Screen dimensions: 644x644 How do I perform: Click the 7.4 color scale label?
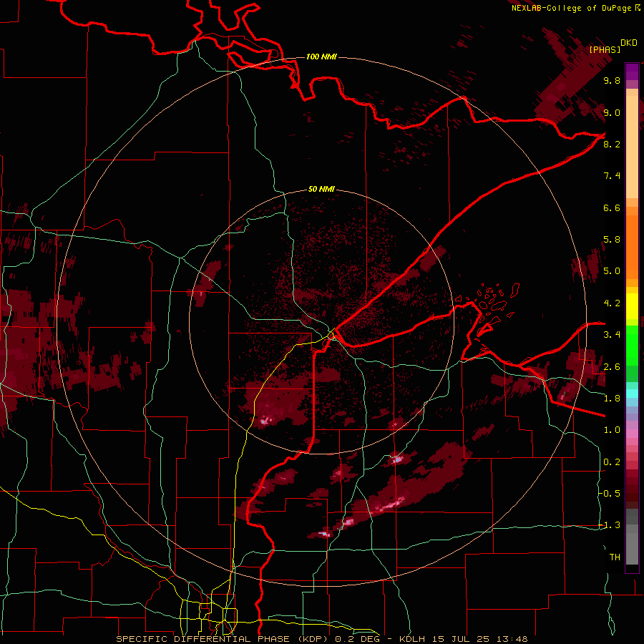(x=612, y=176)
